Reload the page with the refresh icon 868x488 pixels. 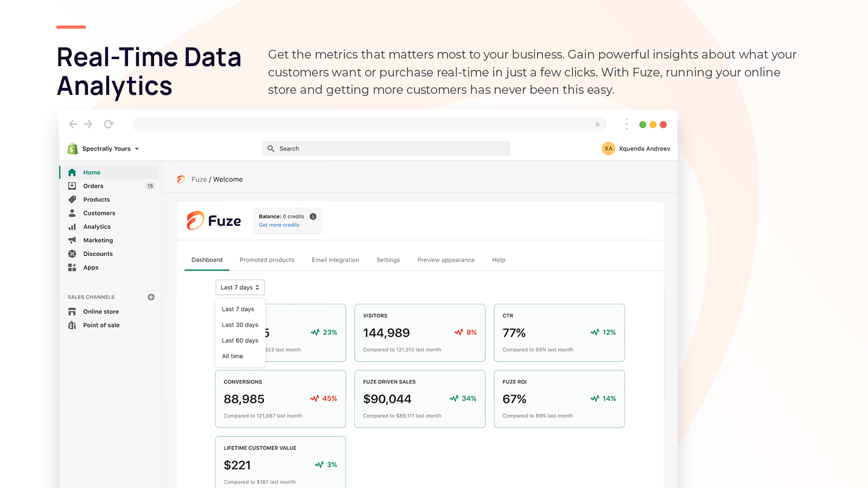108,124
